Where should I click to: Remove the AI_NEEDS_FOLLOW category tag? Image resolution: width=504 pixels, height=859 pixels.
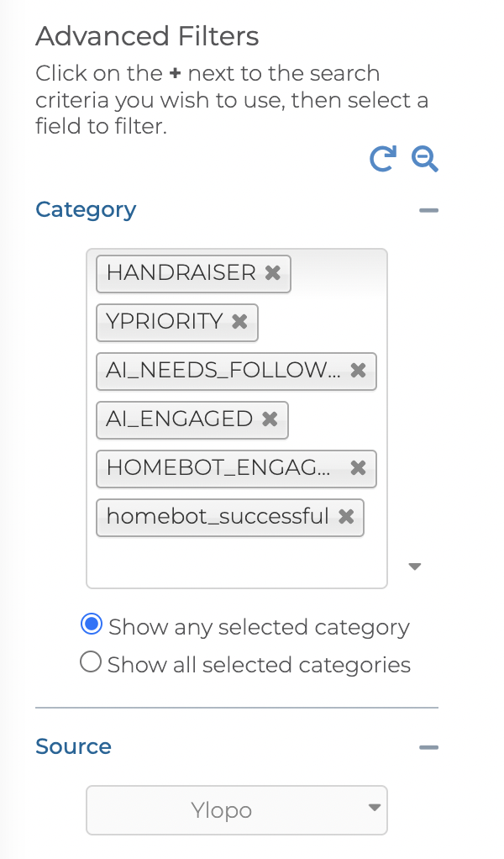(x=358, y=371)
